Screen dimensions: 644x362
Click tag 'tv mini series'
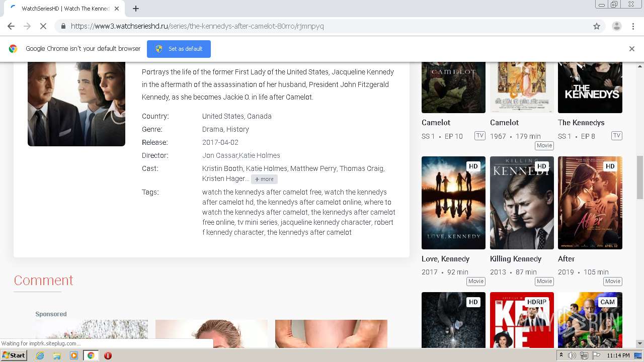click(x=257, y=222)
